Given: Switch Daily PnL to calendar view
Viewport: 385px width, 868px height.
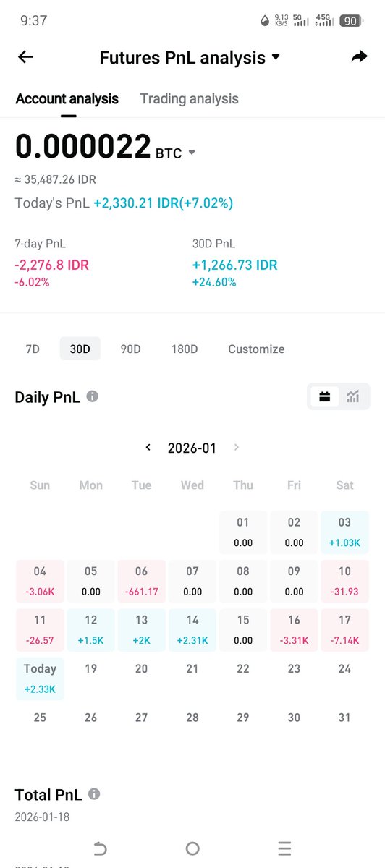Looking at the screenshot, I should (x=325, y=396).
